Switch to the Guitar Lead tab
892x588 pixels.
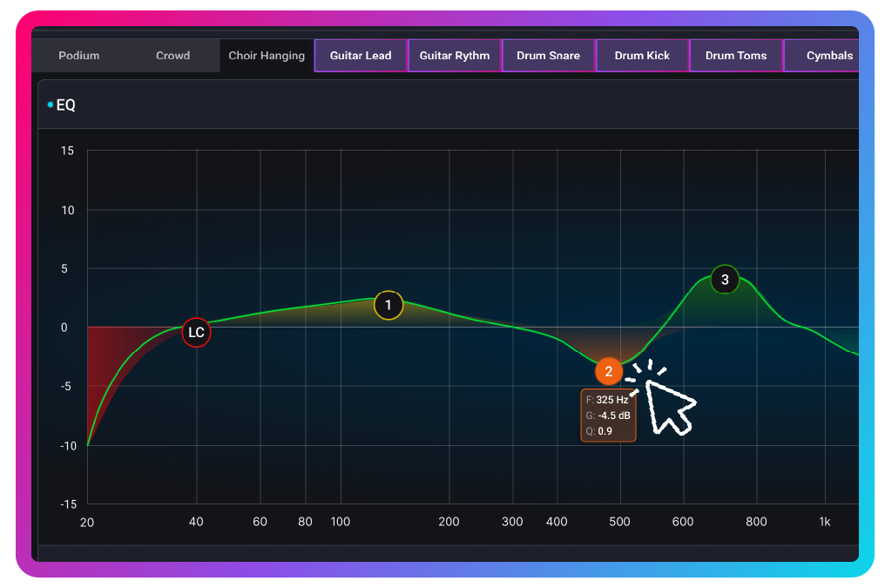pos(360,55)
